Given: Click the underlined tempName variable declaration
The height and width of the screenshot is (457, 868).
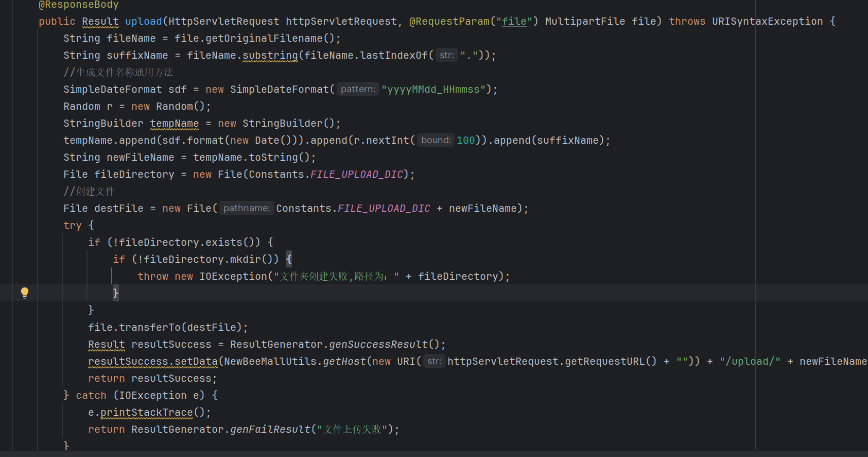Looking at the screenshot, I should tap(174, 123).
